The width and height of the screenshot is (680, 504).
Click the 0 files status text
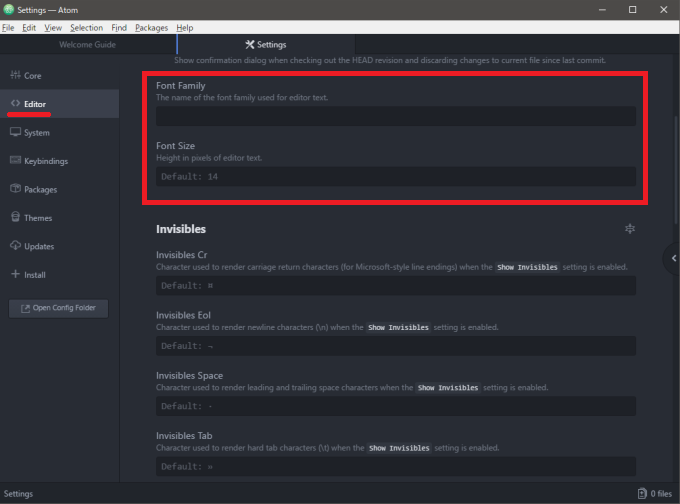pyautogui.click(x=661, y=494)
